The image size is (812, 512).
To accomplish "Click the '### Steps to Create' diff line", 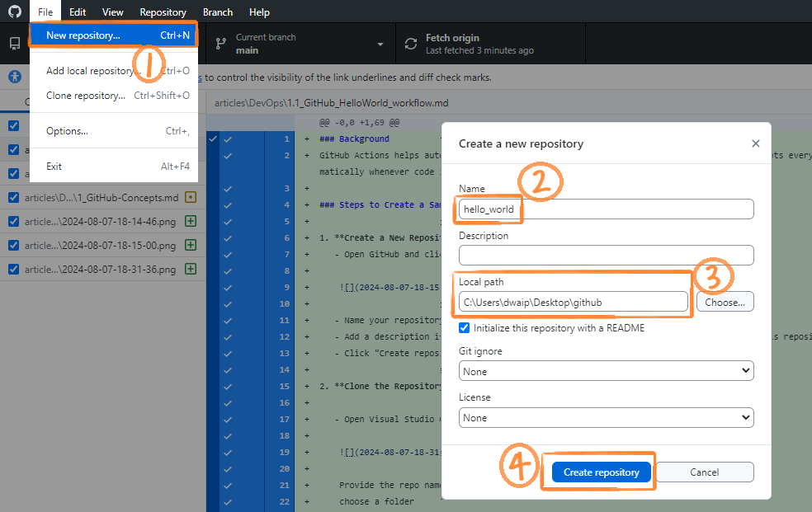I will coord(380,204).
